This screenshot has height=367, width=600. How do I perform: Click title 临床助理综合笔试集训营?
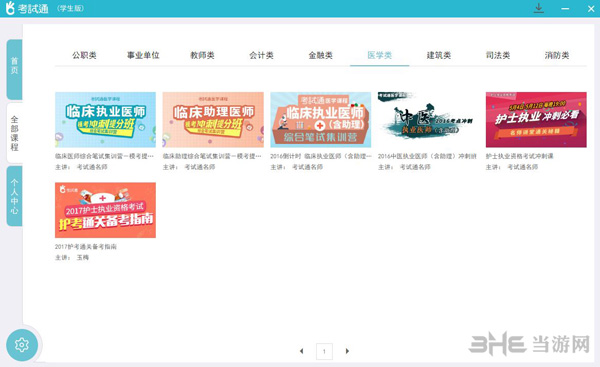click(212, 156)
